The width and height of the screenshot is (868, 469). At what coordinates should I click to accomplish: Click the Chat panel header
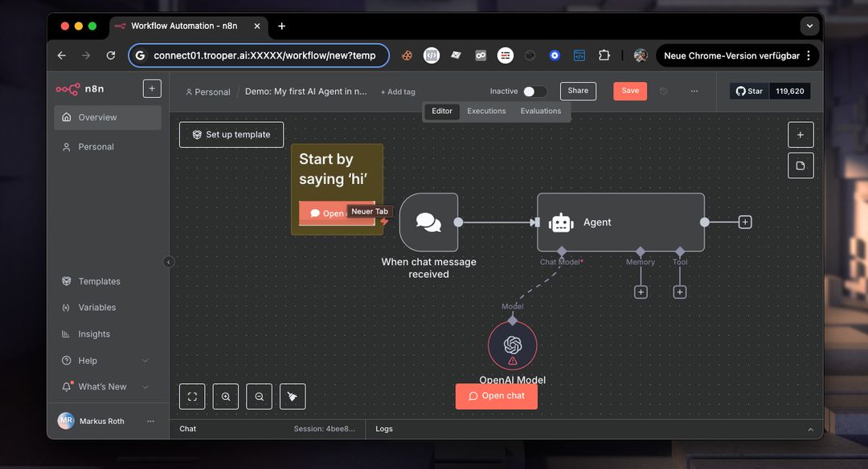187,429
